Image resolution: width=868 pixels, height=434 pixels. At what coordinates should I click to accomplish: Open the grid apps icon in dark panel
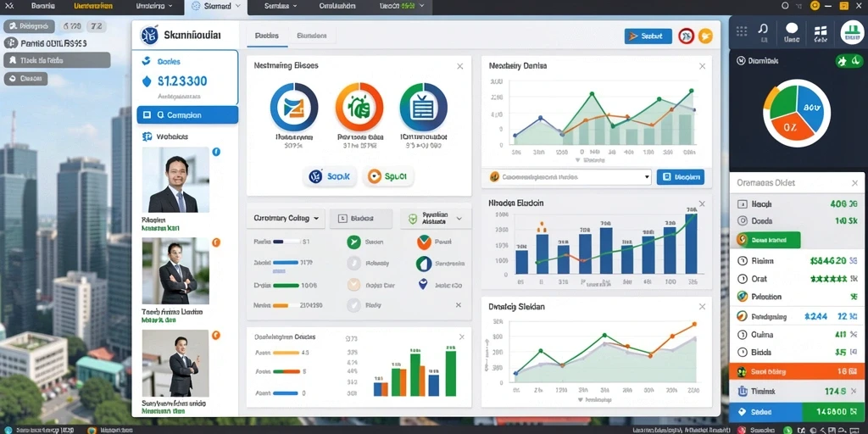click(x=742, y=31)
